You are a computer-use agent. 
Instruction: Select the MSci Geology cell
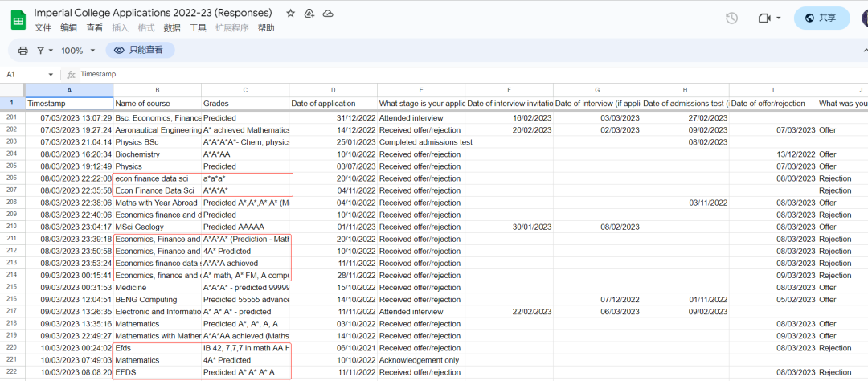click(158, 227)
